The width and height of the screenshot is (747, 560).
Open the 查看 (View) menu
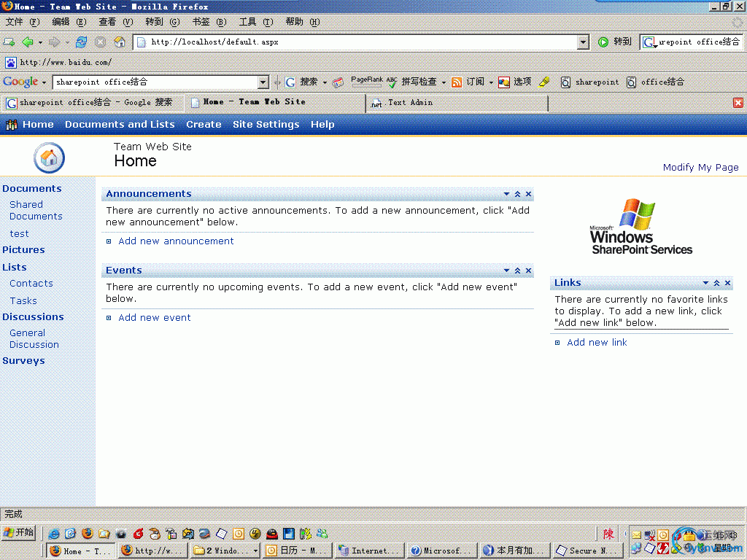116,22
